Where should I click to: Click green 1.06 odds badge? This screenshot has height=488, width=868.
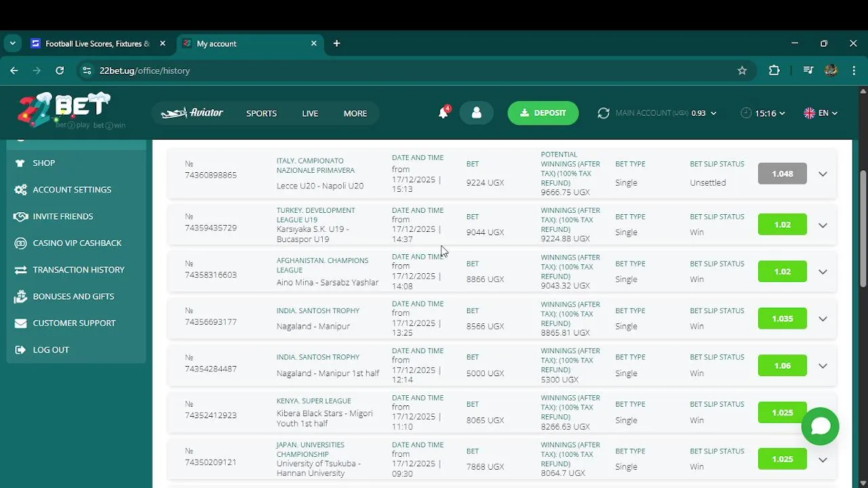coord(782,365)
